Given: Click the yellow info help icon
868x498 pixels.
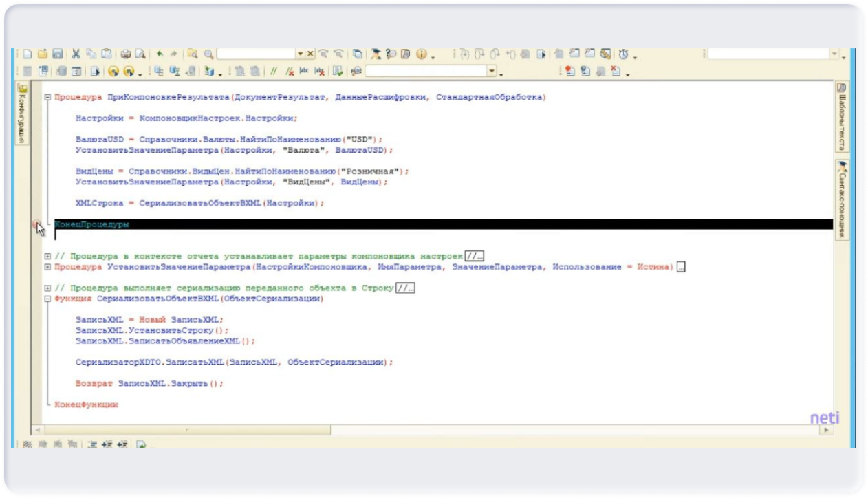Looking at the screenshot, I should (421, 54).
